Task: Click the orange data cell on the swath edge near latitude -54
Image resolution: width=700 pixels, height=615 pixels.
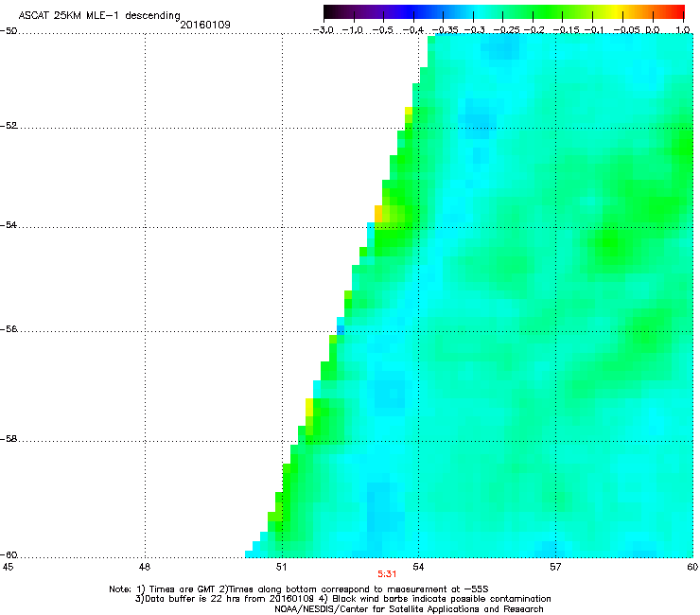Action: click(378, 214)
